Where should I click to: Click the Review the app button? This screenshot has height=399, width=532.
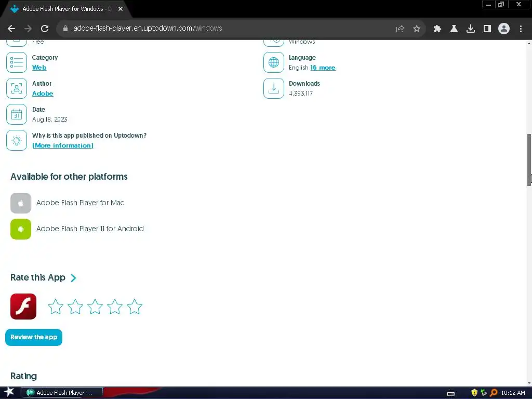coord(34,337)
